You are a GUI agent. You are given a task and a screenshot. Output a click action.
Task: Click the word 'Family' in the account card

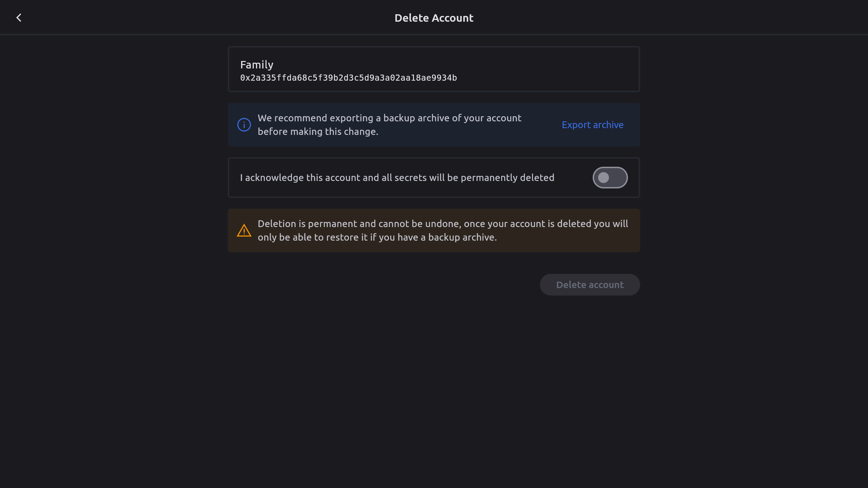coord(257,65)
